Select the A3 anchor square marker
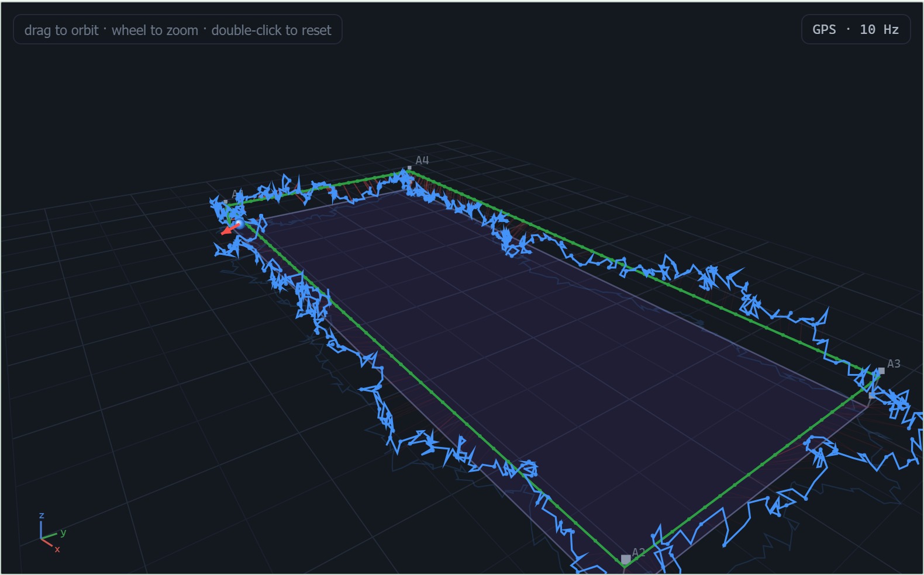The image size is (924, 575). [x=881, y=370]
